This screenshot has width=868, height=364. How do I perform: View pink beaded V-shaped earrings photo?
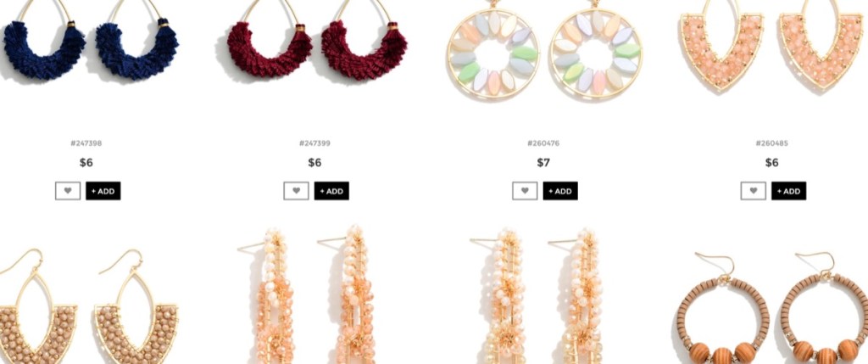click(773, 44)
